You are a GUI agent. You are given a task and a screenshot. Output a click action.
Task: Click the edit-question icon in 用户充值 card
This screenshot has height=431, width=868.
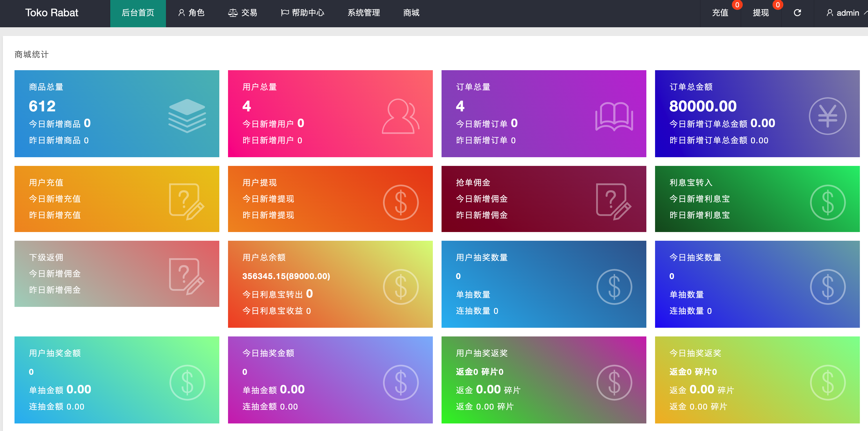point(187,202)
